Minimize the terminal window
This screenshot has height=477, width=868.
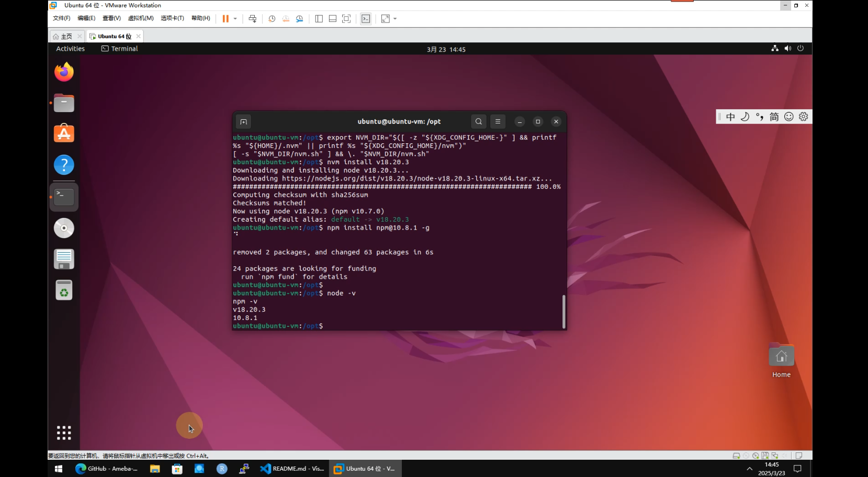tap(520, 121)
